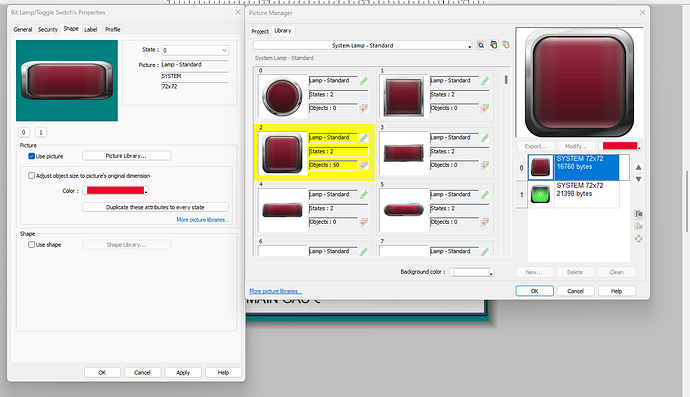Open More picture libraries link in Properties
Screen dimensions: 690x397
click(203, 220)
